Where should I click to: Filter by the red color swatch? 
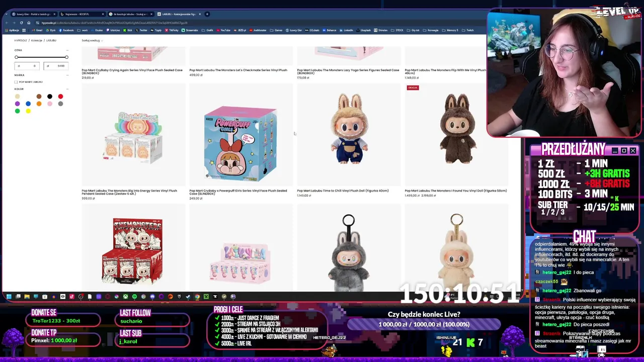coord(60,97)
